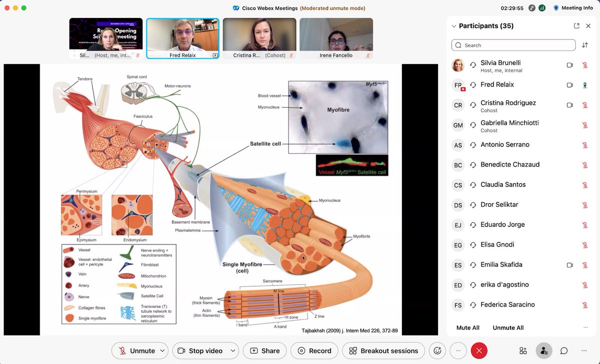Click Dror Seliktar's audio status icon
Screen dimensions: 600x364
tap(473, 205)
